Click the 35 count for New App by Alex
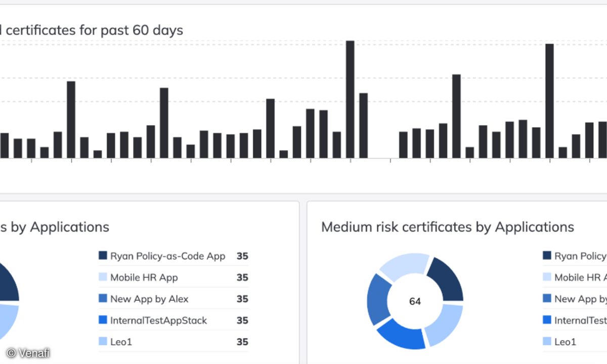Image resolution: width=607 pixels, height=364 pixels. click(242, 299)
